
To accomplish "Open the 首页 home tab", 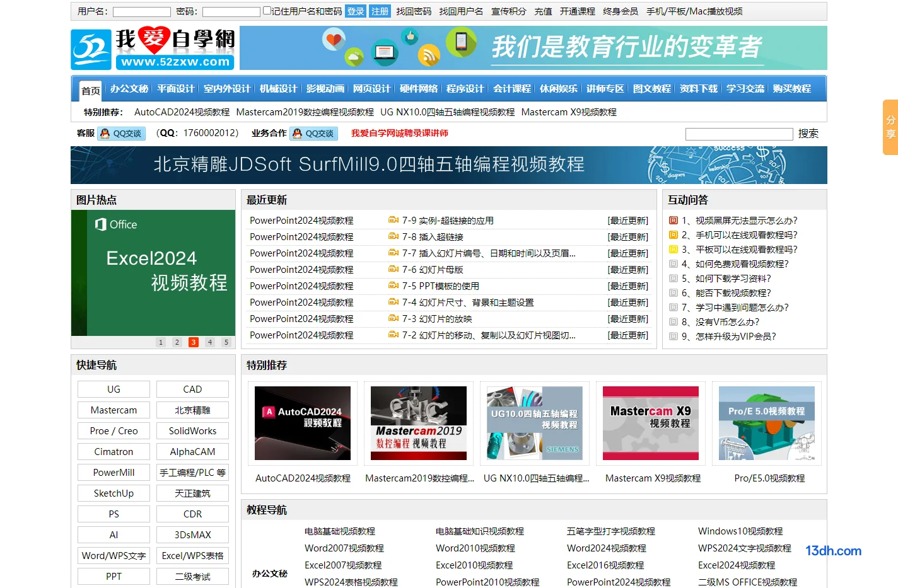I will (x=91, y=90).
